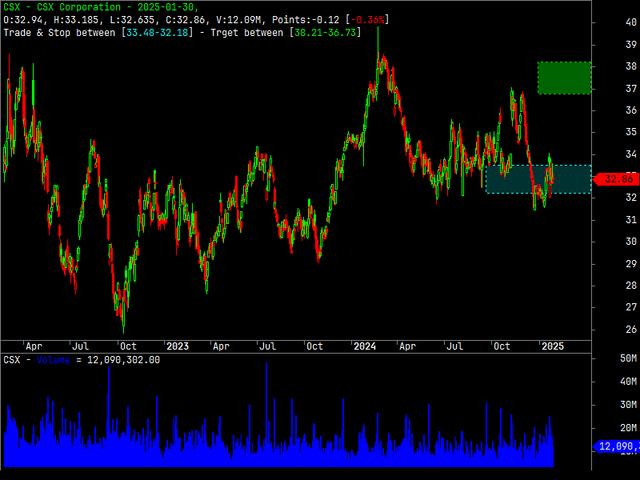Click the volume value 12,090,302.00 text

[x=124, y=360]
